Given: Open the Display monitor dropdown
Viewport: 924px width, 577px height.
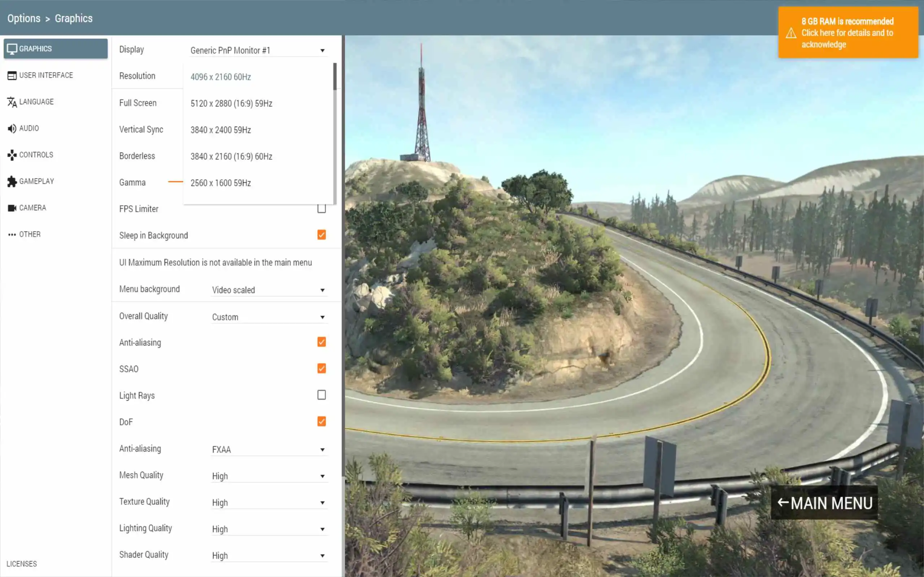Looking at the screenshot, I should click(258, 50).
